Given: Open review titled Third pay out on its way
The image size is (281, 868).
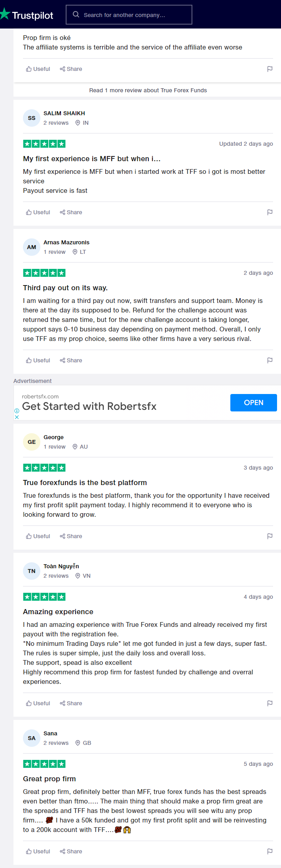Looking at the screenshot, I should coord(65,288).
